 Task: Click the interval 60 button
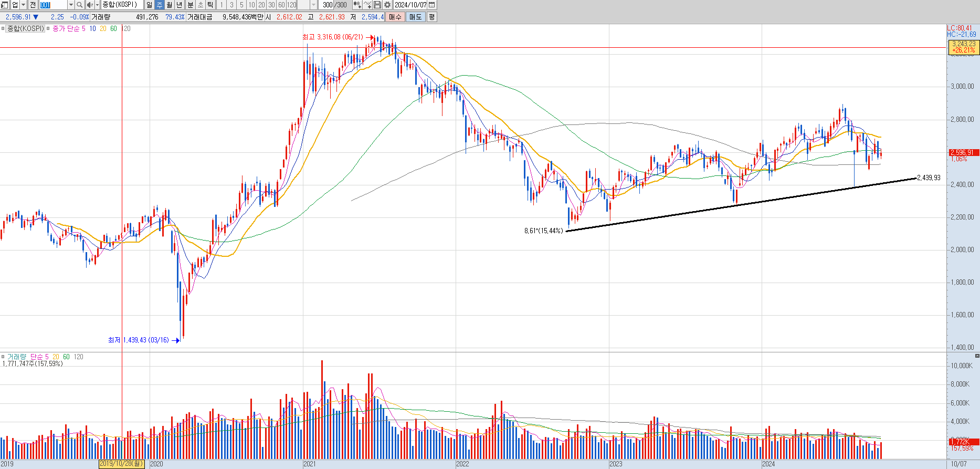tap(281, 5)
